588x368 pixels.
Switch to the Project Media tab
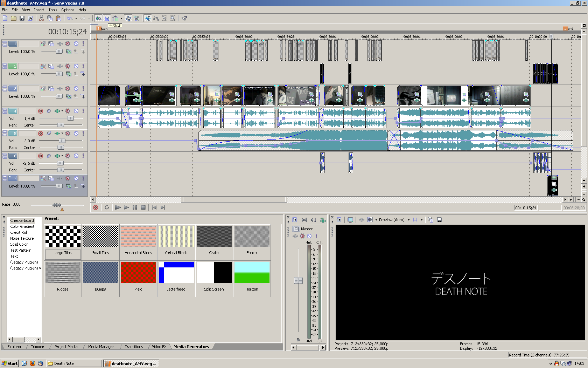66,347
